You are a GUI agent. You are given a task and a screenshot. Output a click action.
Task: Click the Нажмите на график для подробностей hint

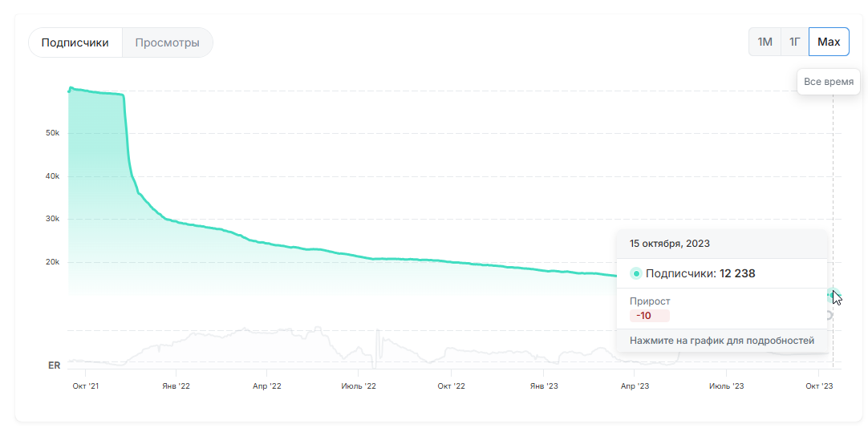721,341
